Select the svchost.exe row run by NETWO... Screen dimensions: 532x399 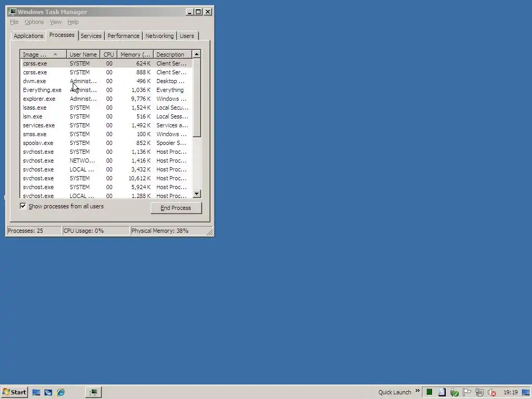click(x=106, y=161)
